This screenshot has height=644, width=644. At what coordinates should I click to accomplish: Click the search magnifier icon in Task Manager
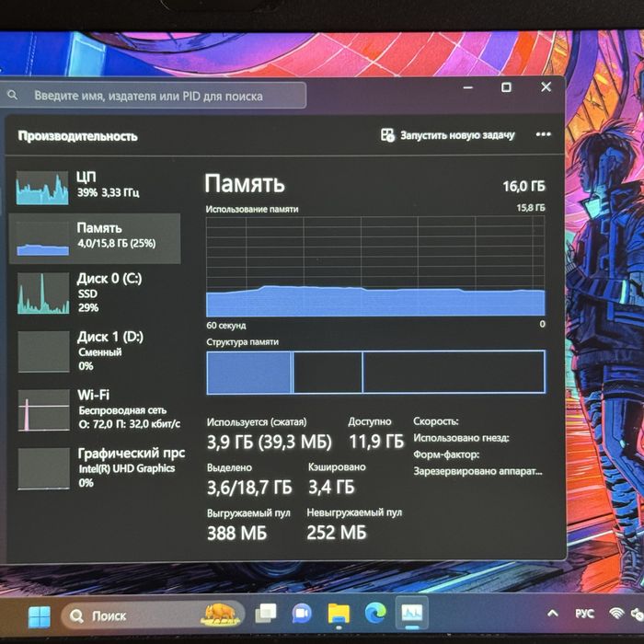point(12,96)
